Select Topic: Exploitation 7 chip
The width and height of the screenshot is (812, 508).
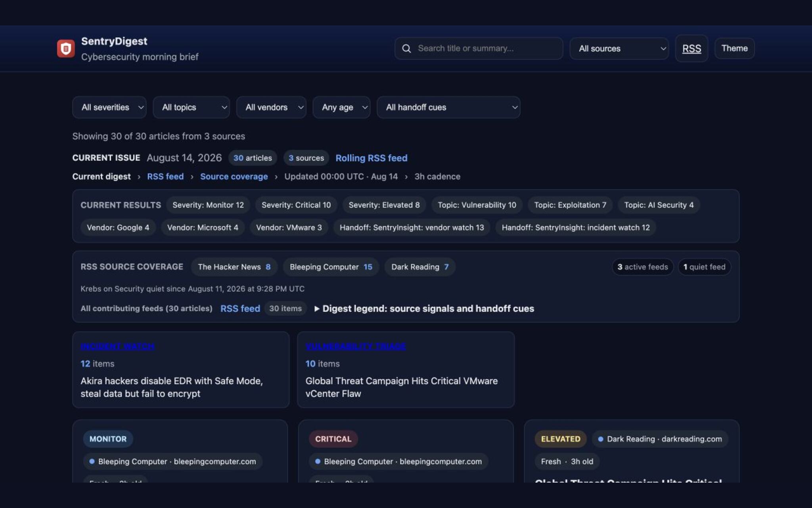(x=570, y=205)
